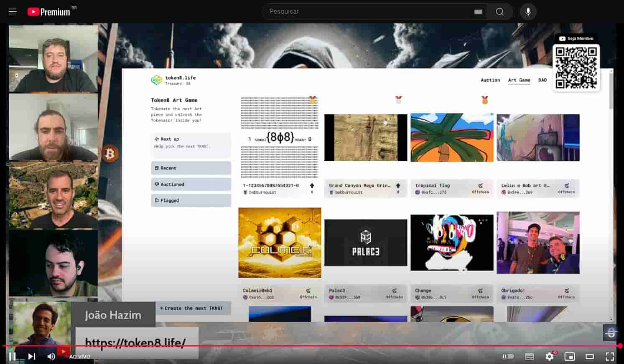Click the QR code image
Image resolution: width=624 pixels, height=364 pixels.
coord(576,68)
